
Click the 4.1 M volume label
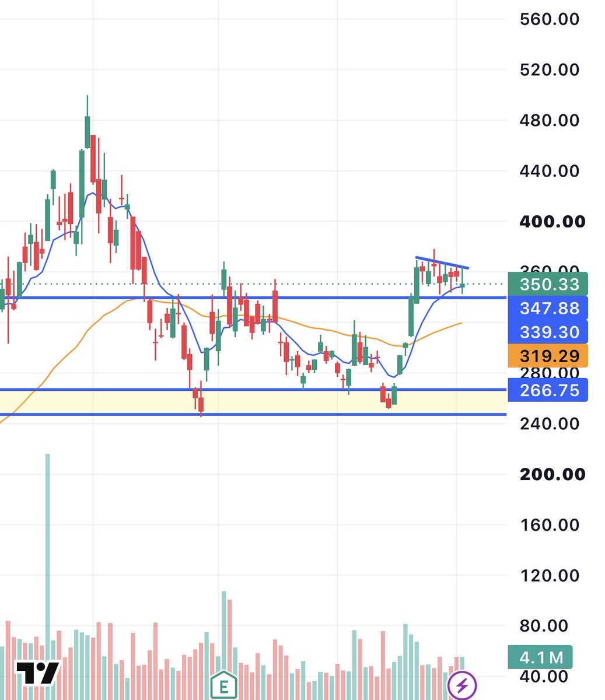[540, 657]
